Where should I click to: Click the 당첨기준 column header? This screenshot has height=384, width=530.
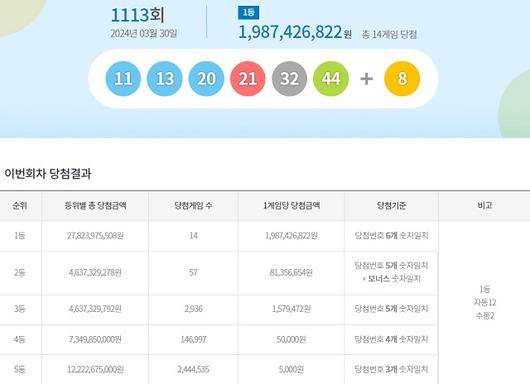pyautogui.click(x=391, y=206)
